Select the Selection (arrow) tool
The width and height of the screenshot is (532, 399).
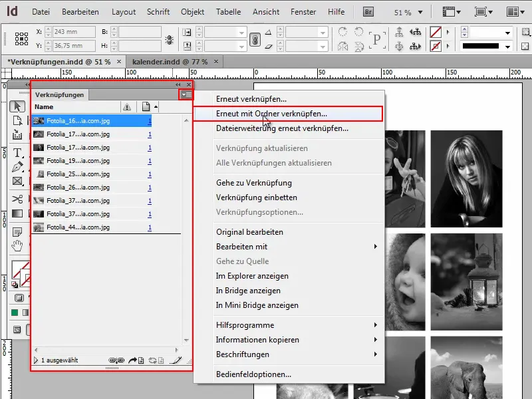[17, 106]
